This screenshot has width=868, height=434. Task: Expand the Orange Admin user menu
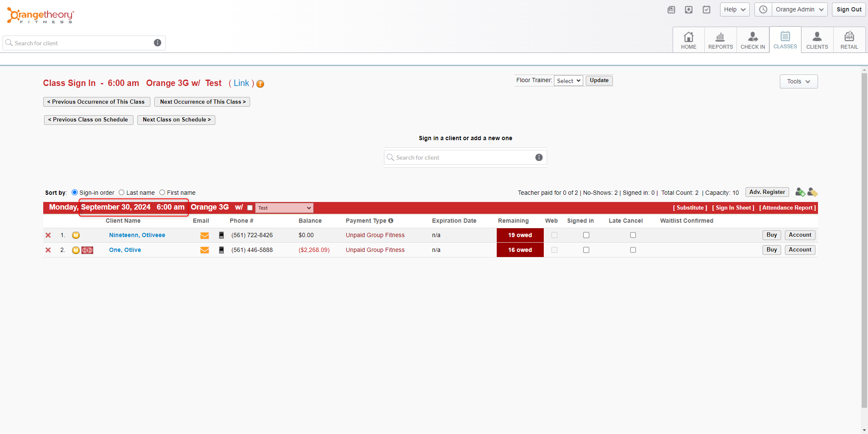799,9
